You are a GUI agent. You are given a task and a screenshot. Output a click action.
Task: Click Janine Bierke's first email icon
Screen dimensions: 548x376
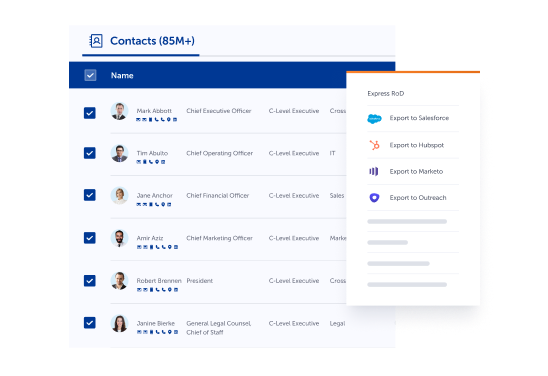coord(139,332)
